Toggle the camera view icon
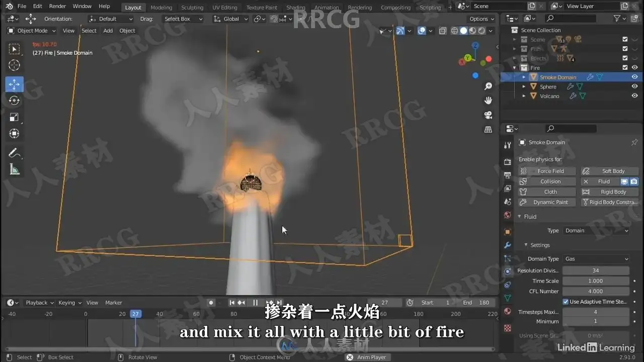The image size is (644, 362). tap(488, 115)
